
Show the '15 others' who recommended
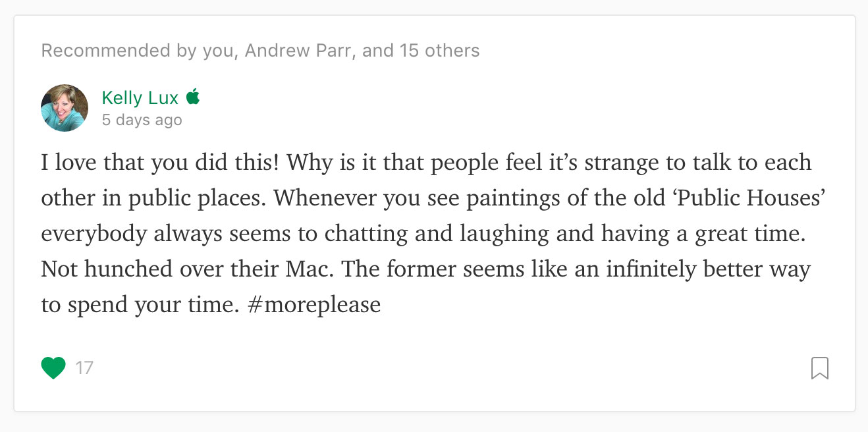point(439,51)
